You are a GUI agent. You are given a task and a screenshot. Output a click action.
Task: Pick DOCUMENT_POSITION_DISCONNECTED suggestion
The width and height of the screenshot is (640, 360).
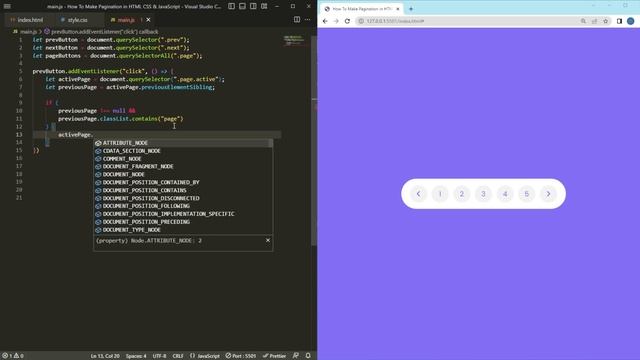coord(183,198)
